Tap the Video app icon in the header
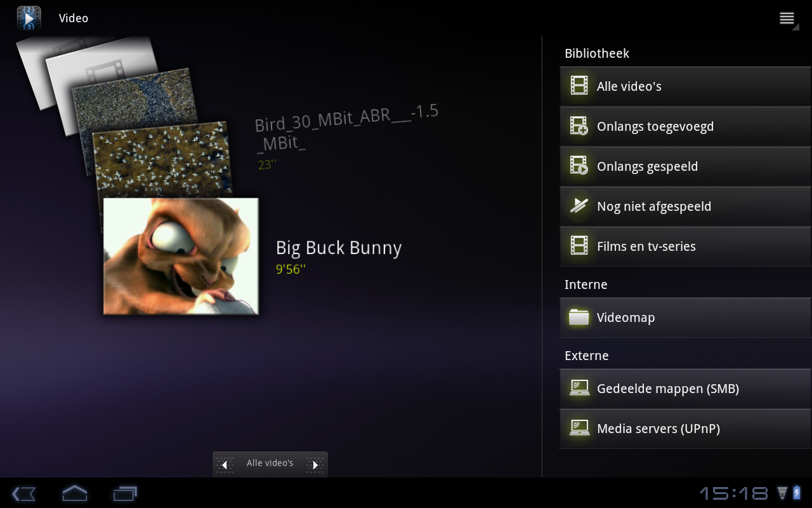This screenshot has width=812, height=508. (x=29, y=18)
